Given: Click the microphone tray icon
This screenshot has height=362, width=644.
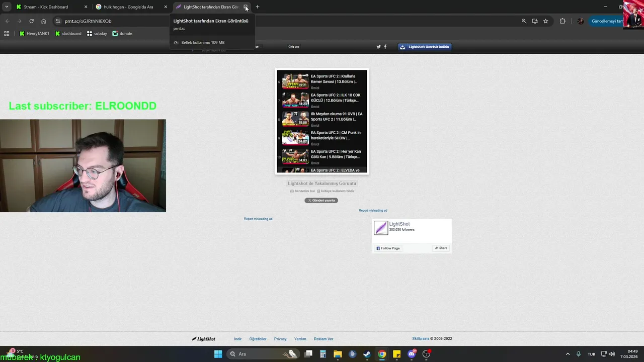Looking at the screenshot, I should pos(579,354).
